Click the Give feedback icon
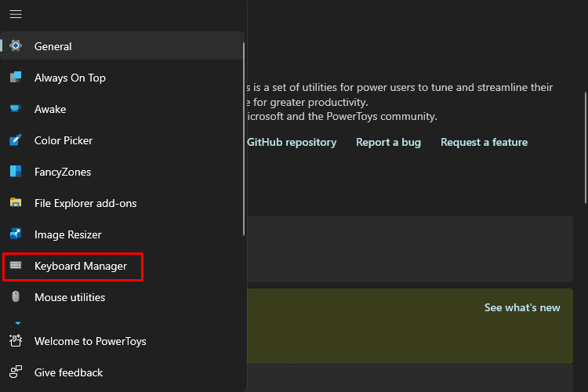Image resolution: width=588 pixels, height=392 pixels. tap(16, 372)
